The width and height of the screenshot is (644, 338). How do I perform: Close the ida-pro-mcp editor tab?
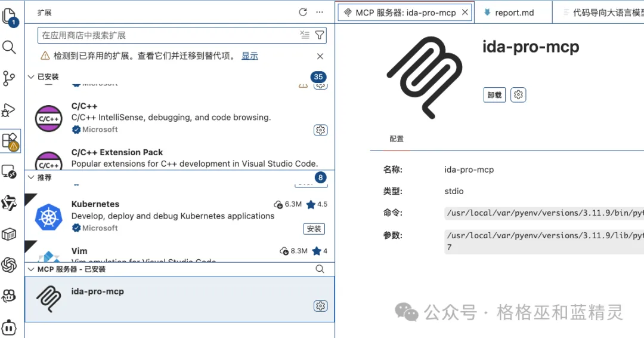coord(465,13)
